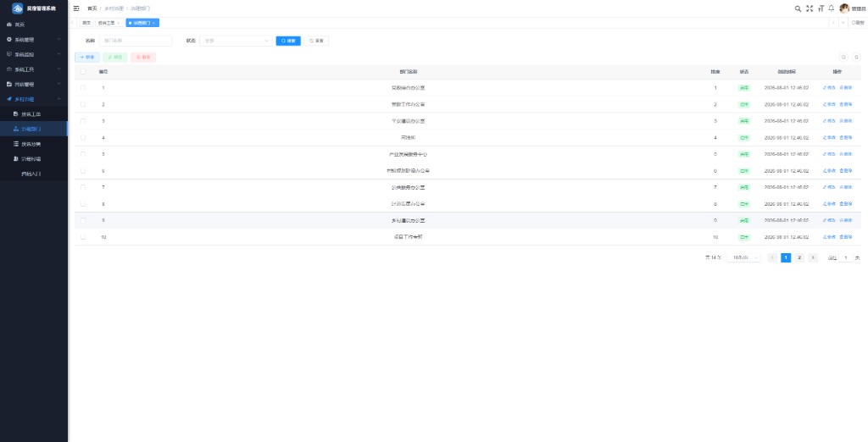Open the header search magnifier icon
The image size is (868, 442).
[x=798, y=8]
